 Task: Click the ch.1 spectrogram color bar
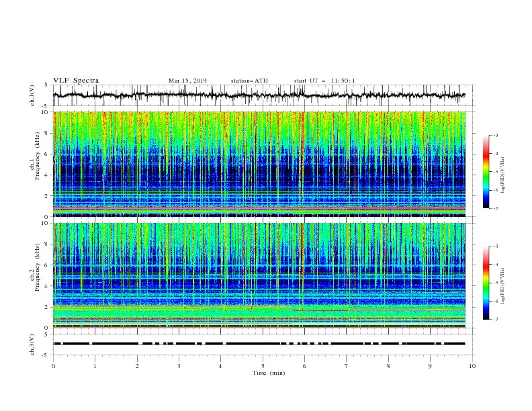click(486, 172)
